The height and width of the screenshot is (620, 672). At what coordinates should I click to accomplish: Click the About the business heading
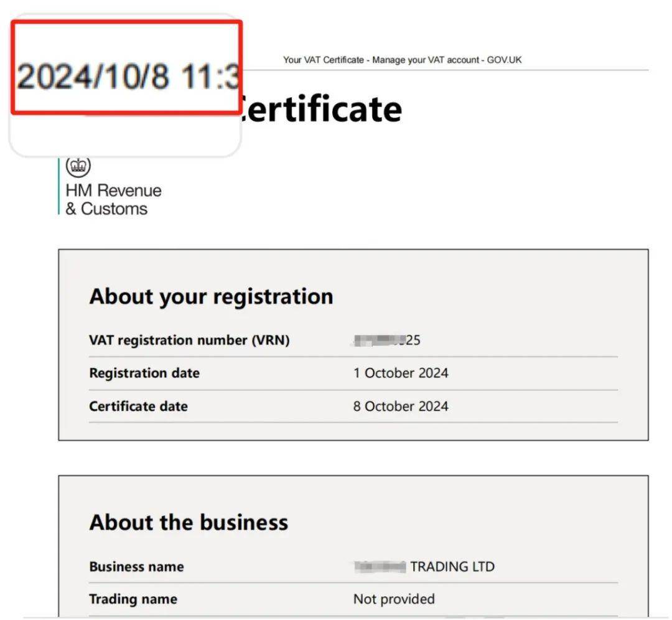tap(189, 523)
